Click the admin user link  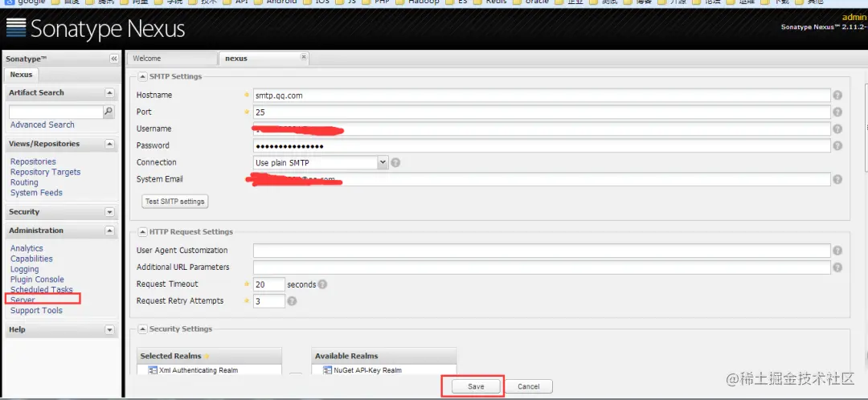coord(854,17)
